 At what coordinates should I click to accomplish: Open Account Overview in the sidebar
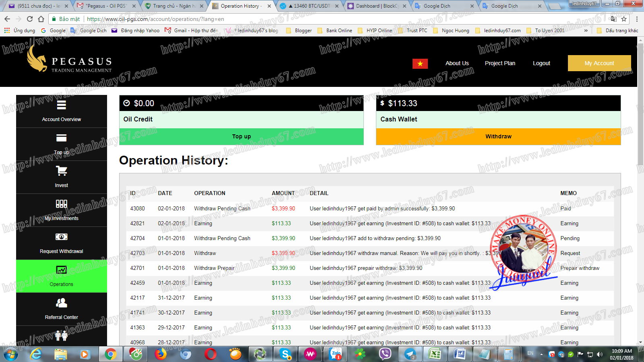(x=62, y=111)
